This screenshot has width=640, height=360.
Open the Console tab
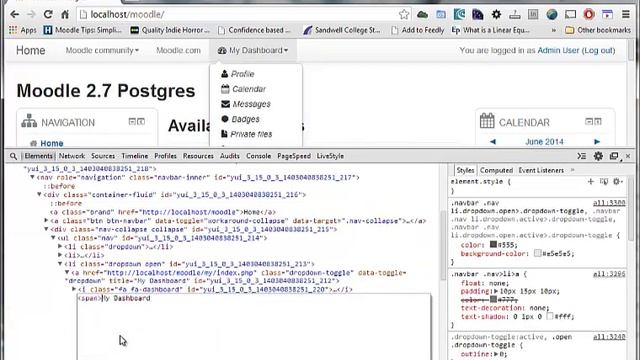pyautogui.click(x=258, y=156)
